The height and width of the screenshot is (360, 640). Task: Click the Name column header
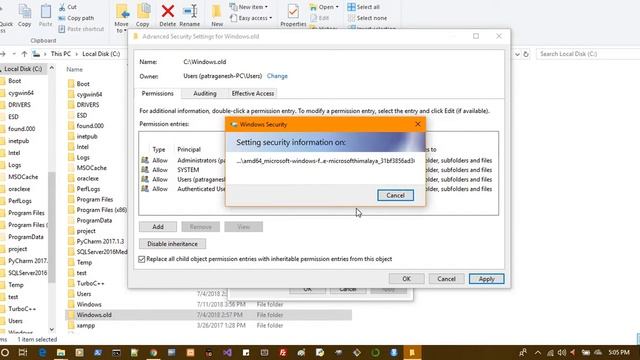point(75,69)
